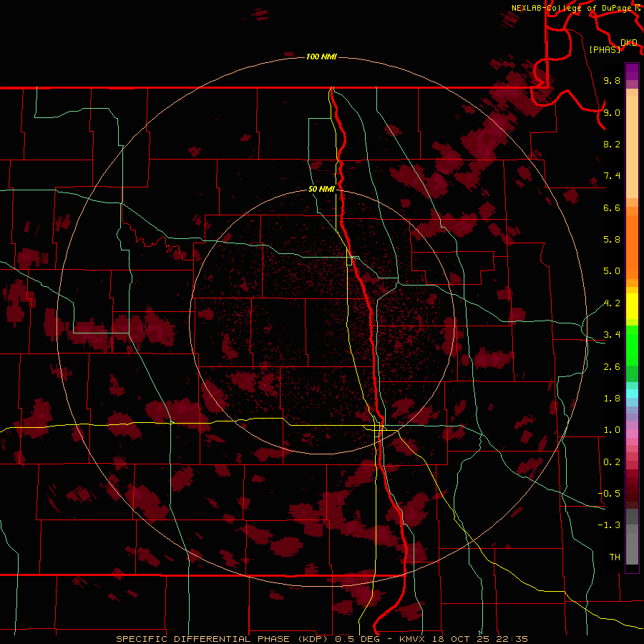Viewport: 644px width, 644px height.
Task: Click the 9.8 scale value
Action: coord(612,80)
